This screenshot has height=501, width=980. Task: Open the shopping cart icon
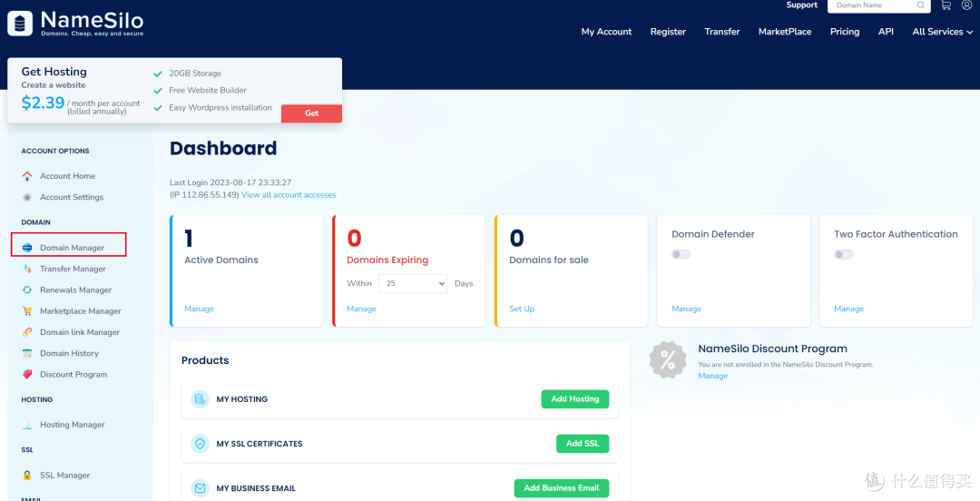946,5
